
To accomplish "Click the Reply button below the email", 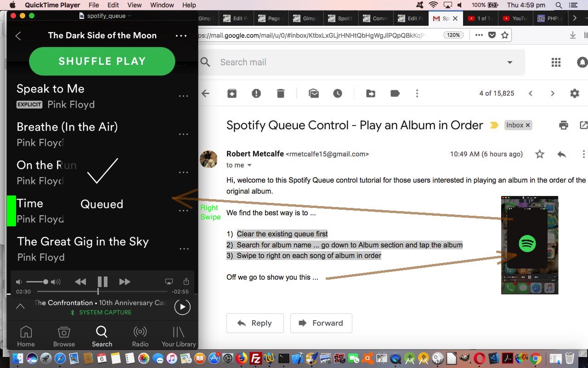I will pyautogui.click(x=255, y=323).
